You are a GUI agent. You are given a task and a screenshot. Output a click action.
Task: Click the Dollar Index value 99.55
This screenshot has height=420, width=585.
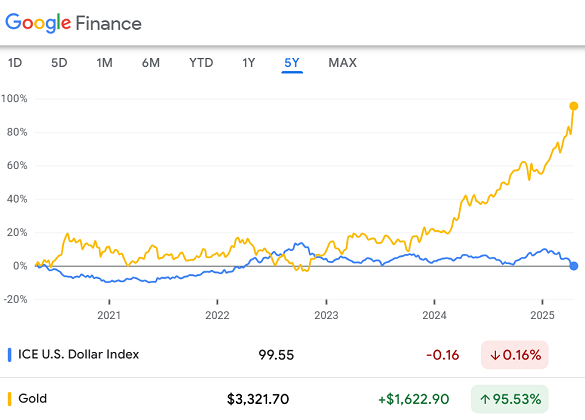[276, 355]
